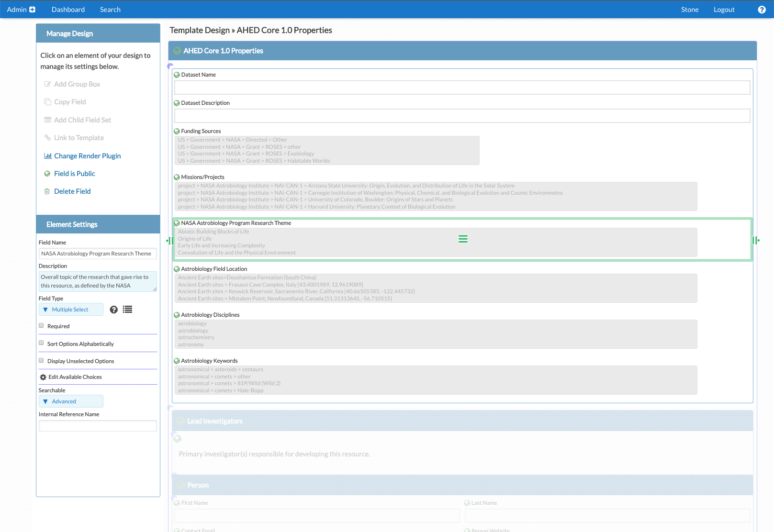Enable Display Unselected Options checkbox
This screenshot has height=532, width=774.
click(41, 360)
